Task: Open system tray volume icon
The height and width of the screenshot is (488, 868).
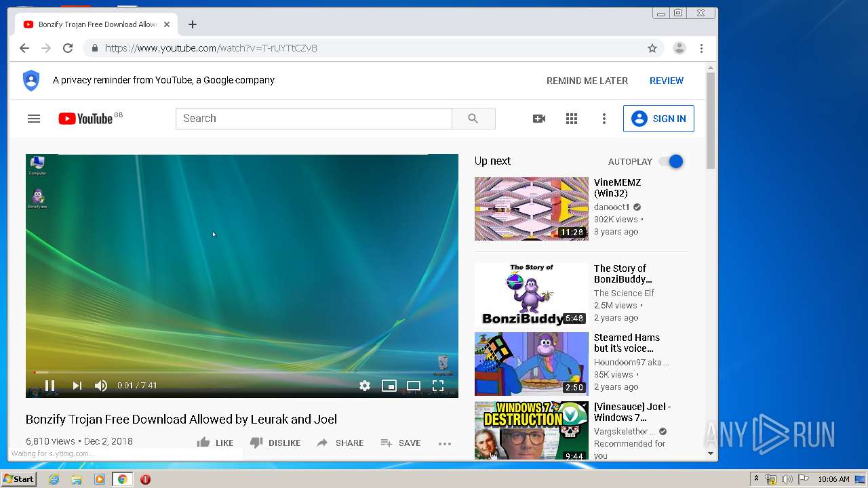Action: pyautogui.click(x=787, y=479)
